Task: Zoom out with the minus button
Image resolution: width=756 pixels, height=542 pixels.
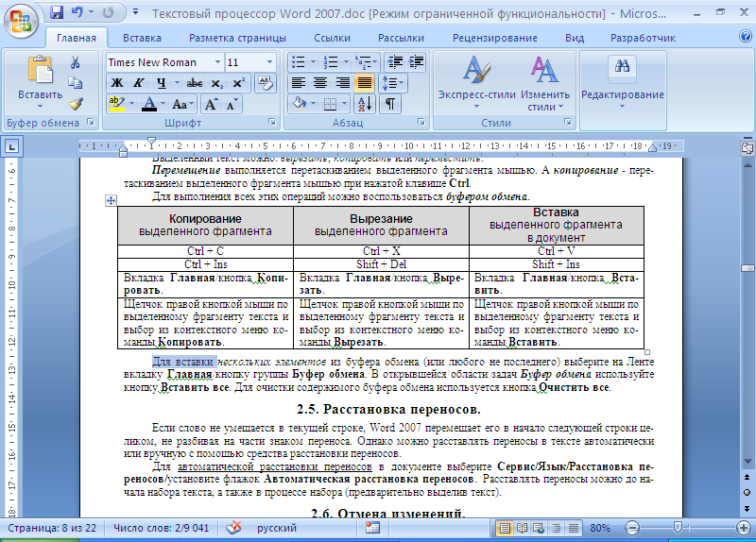Action: pos(632,528)
